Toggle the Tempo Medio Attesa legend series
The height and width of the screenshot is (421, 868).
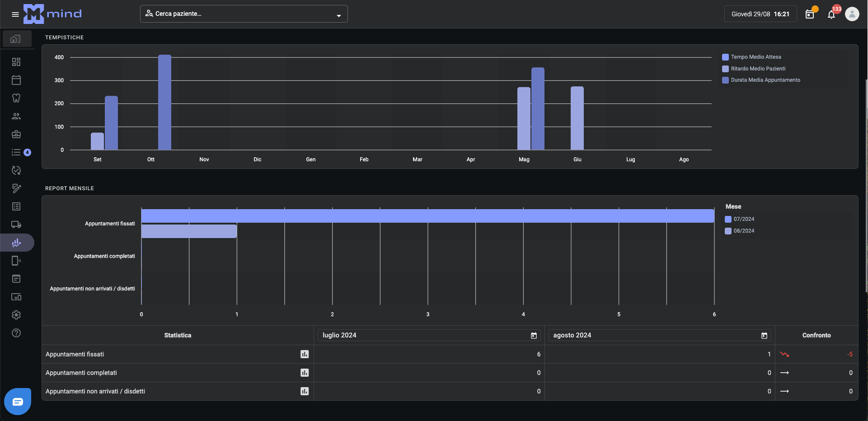(755, 57)
